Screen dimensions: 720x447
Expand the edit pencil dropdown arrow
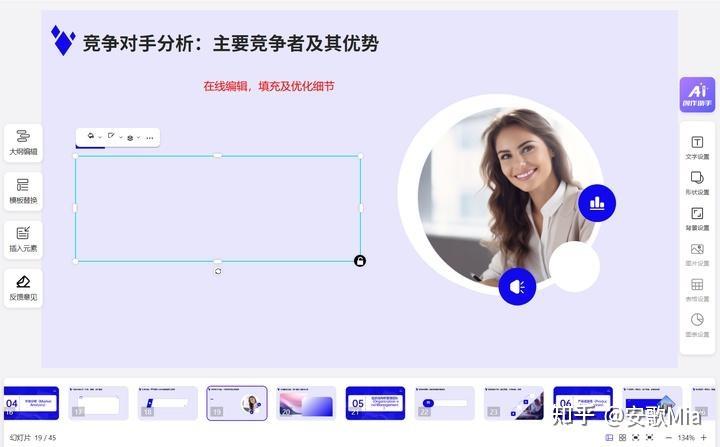pyautogui.click(x=121, y=137)
